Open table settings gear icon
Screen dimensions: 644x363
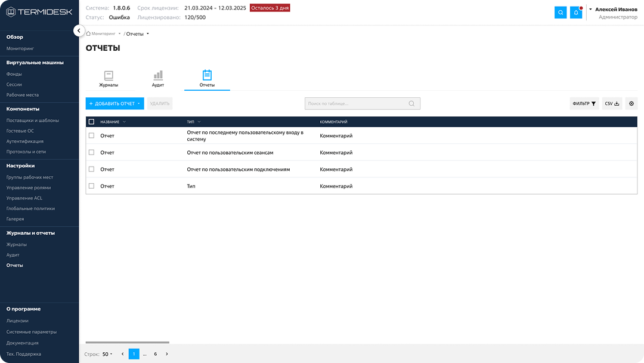click(x=631, y=104)
